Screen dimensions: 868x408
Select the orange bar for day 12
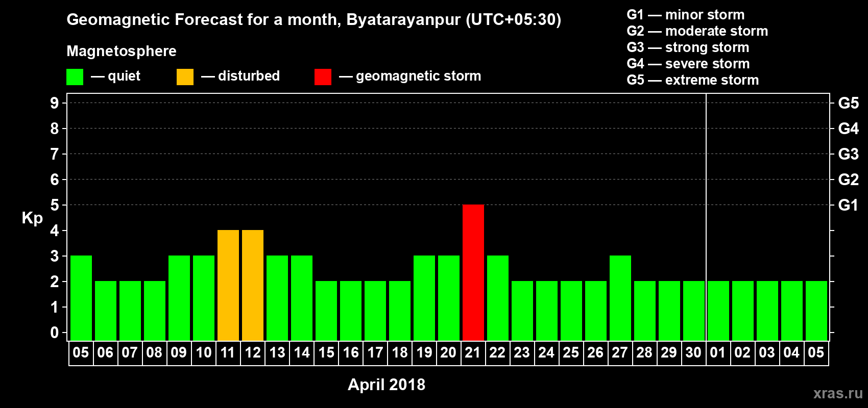click(253, 285)
